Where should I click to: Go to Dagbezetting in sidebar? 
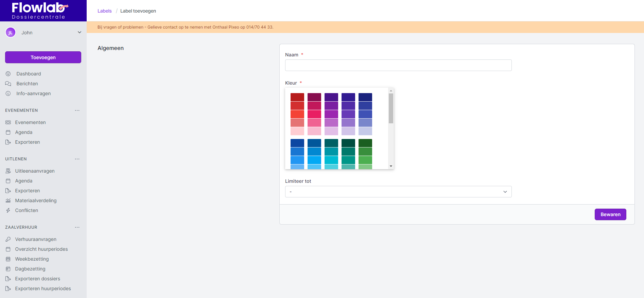click(x=30, y=269)
